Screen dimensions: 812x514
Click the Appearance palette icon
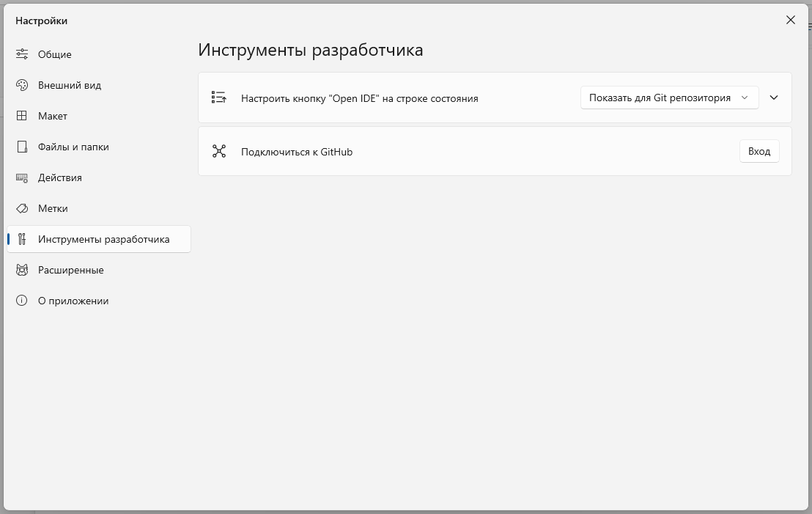point(22,85)
